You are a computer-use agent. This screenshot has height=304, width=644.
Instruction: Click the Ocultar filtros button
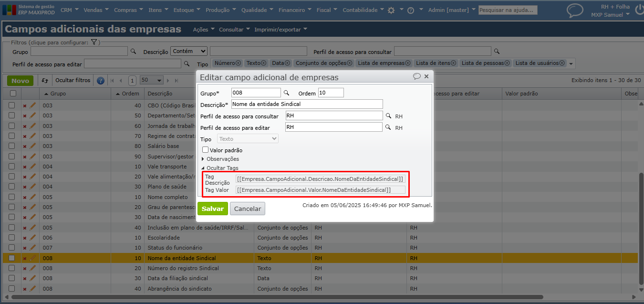point(73,81)
